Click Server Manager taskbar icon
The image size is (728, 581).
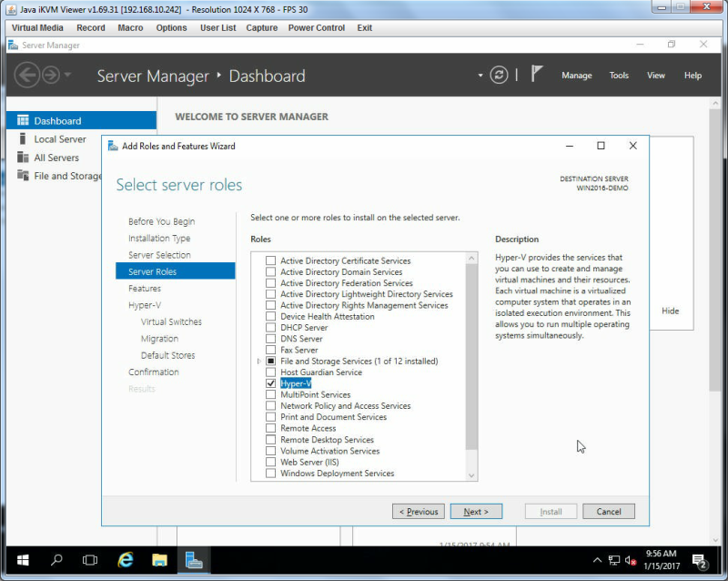[x=194, y=560]
